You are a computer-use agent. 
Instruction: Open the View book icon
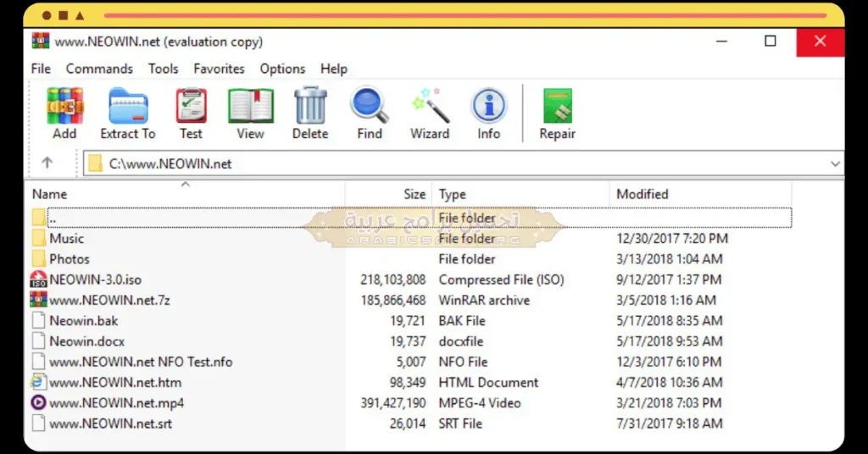pyautogui.click(x=251, y=106)
